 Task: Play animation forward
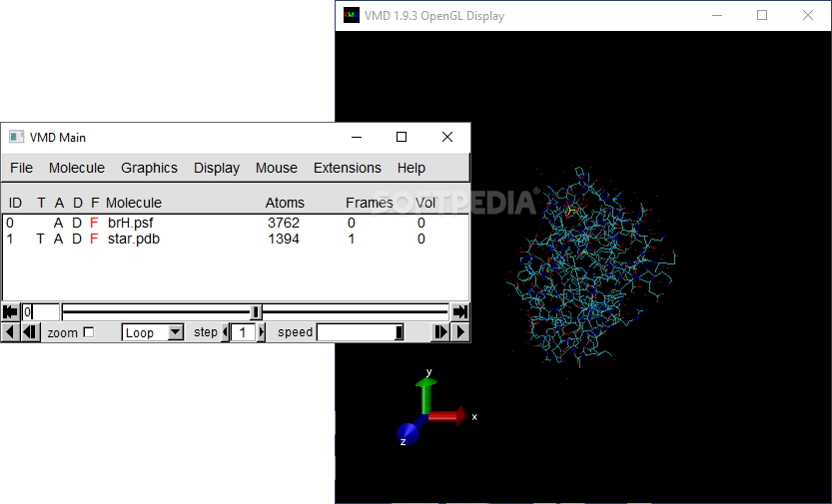(x=460, y=332)
